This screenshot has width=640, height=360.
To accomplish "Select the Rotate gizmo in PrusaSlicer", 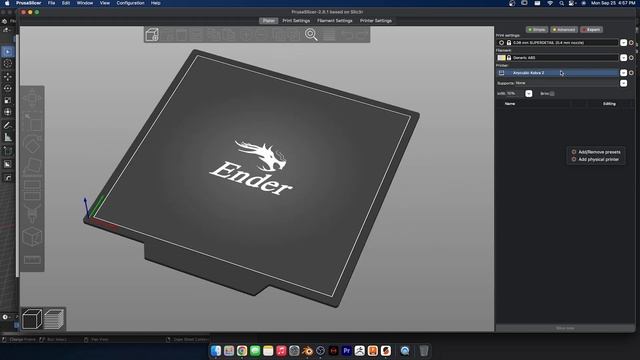I will 32,145.
